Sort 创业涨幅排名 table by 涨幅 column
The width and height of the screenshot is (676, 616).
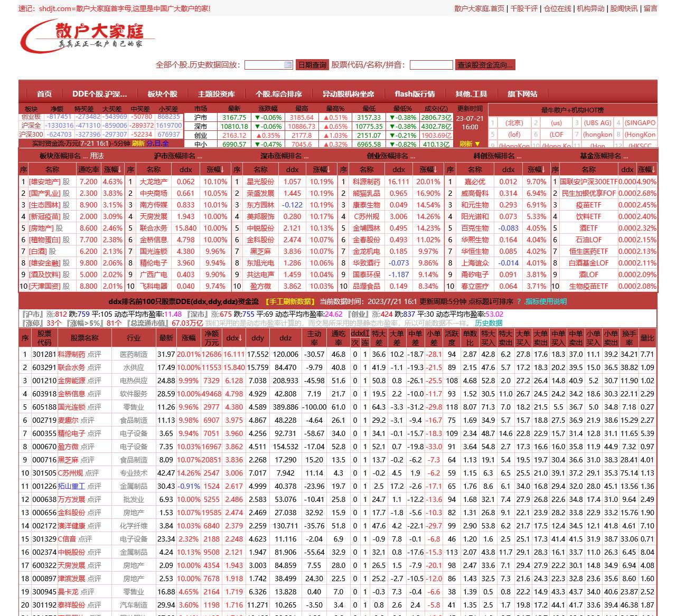(429, 169)
